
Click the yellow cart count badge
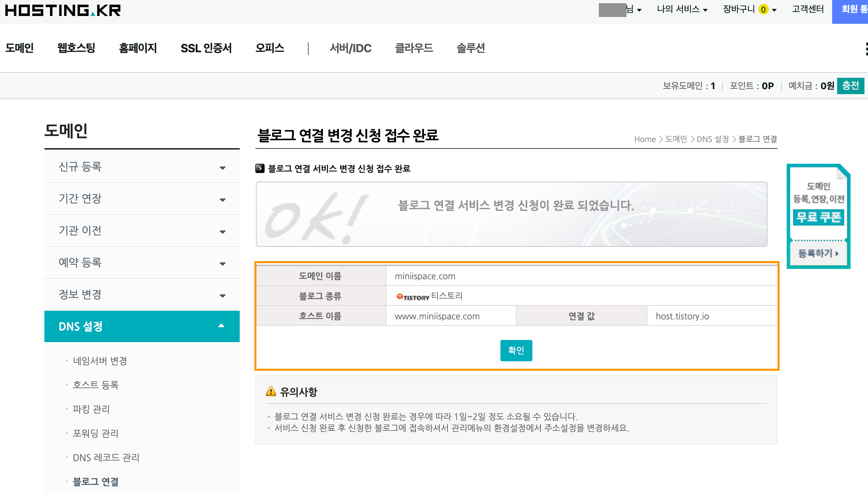[x=763, y=10]
